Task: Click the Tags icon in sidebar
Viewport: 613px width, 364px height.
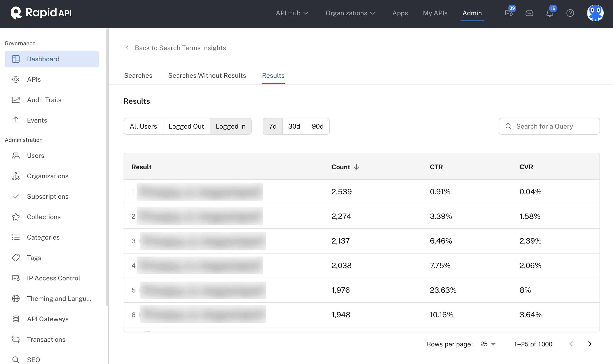Action: (16, 257)
